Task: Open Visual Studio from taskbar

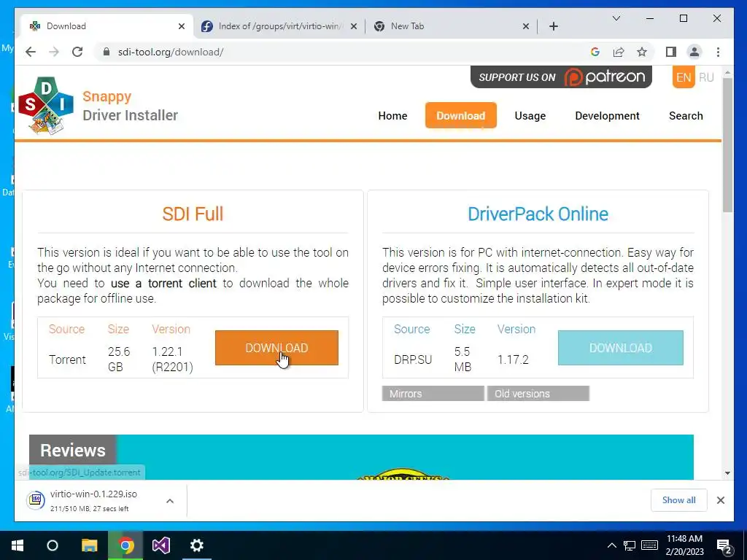Action: tap(161, 545)
